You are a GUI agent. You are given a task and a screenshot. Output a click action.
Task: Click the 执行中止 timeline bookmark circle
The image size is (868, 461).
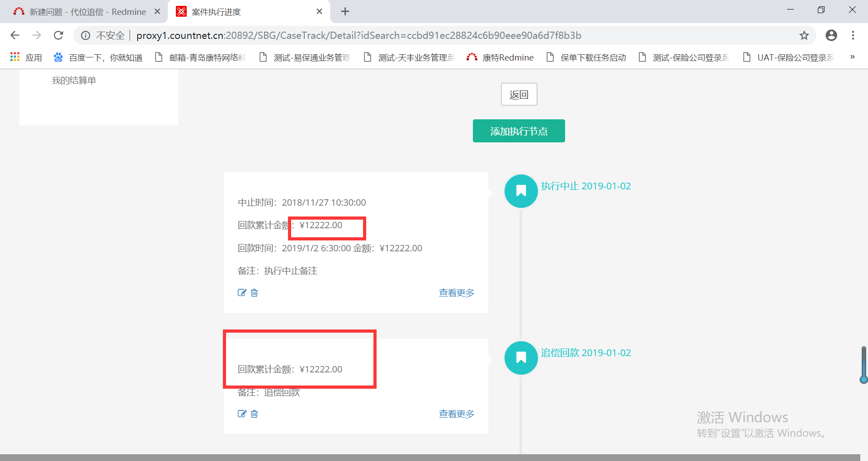pyautogui.click(x=521, y=191)
